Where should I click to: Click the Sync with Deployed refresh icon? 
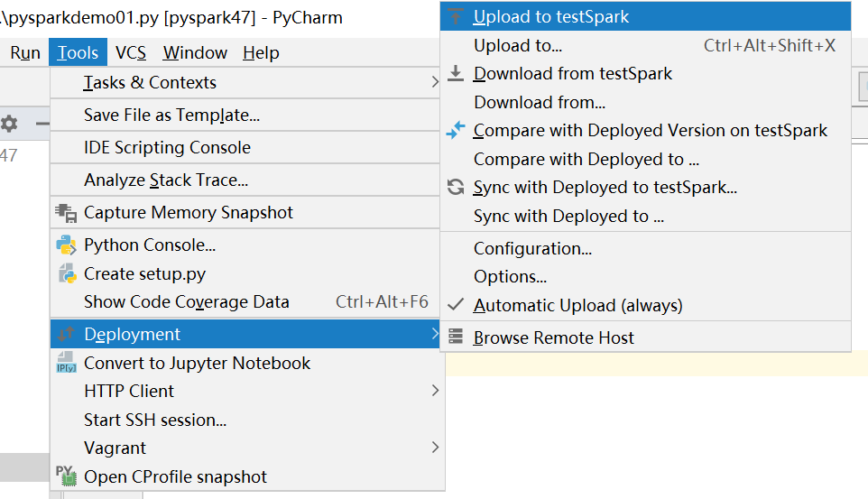[456, 187]
